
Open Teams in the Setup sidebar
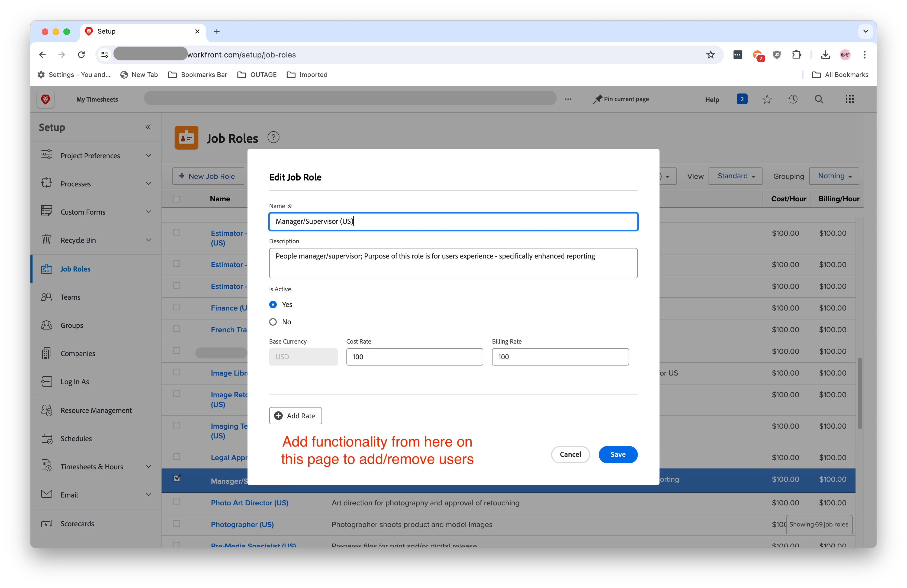[70, 297]
